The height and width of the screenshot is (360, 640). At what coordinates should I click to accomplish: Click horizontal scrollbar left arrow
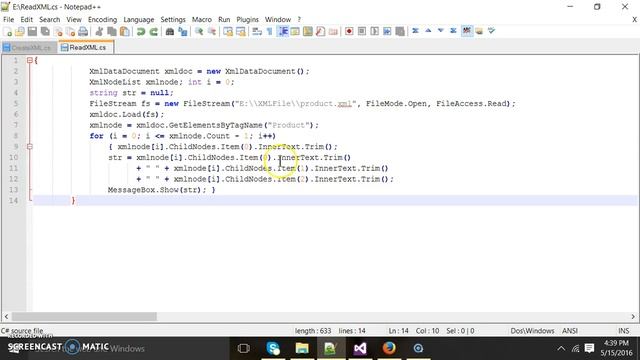pyautogui.click(x=6, y=317)
